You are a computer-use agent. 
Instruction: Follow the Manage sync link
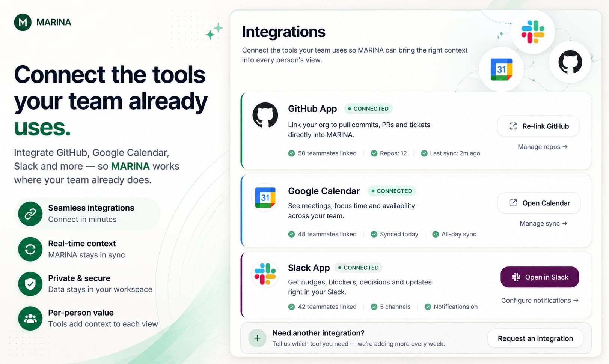[543, 223]
